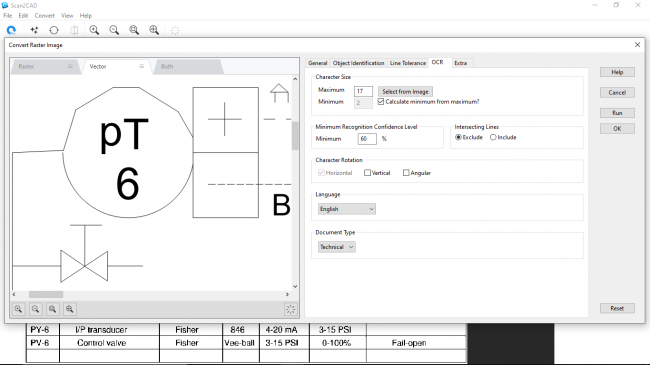Screen dimensions: 650x365
Task: Click the Maximum character size field
Action: point(363,91)
